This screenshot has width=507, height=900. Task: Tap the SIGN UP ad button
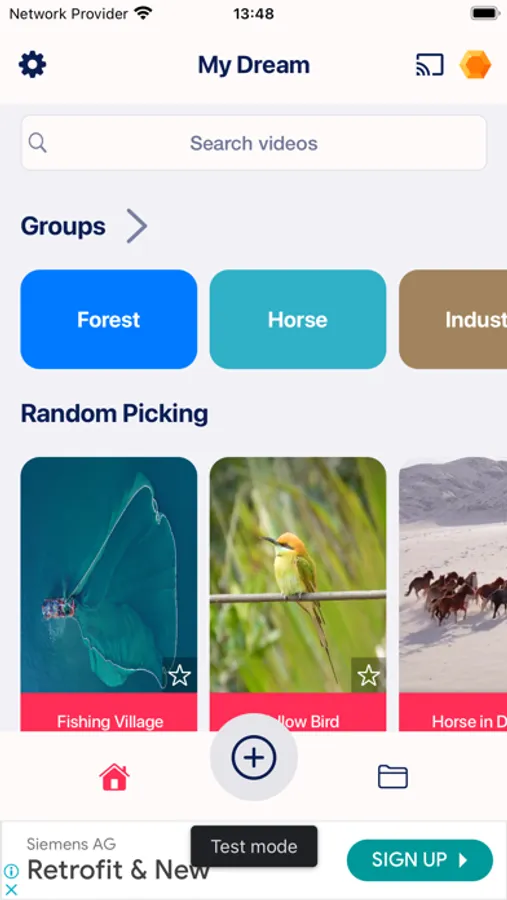click(x=420, y=860)
